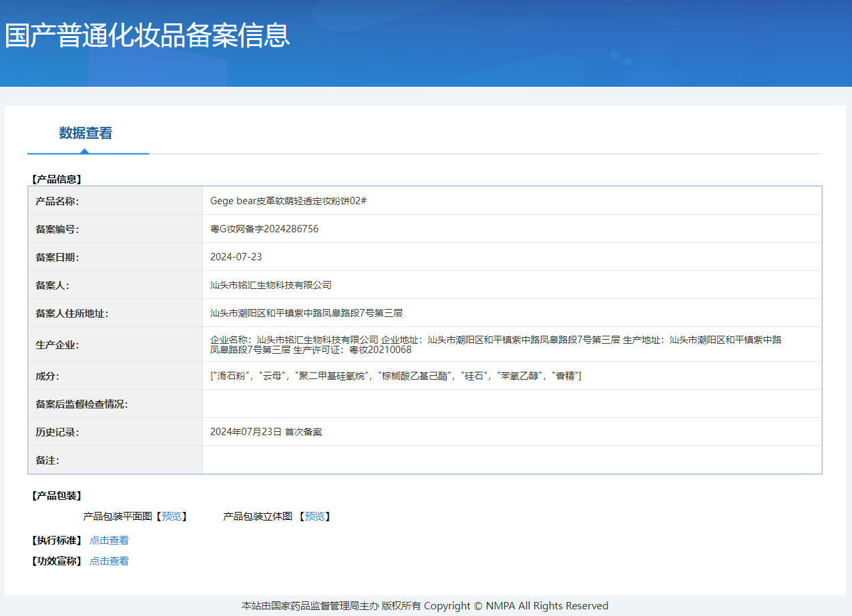
Task: Click the 备案后监督检查情况 row label
Action: (x=81, y=404)
